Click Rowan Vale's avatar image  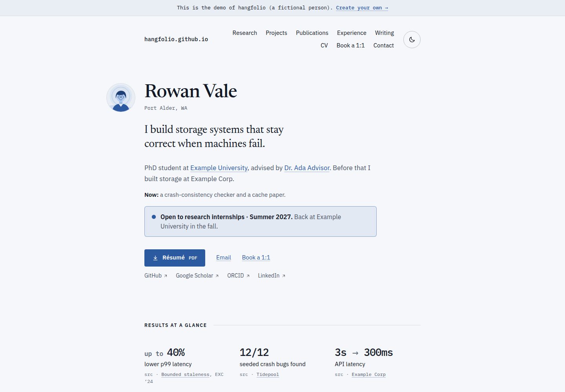coord(121,98)
